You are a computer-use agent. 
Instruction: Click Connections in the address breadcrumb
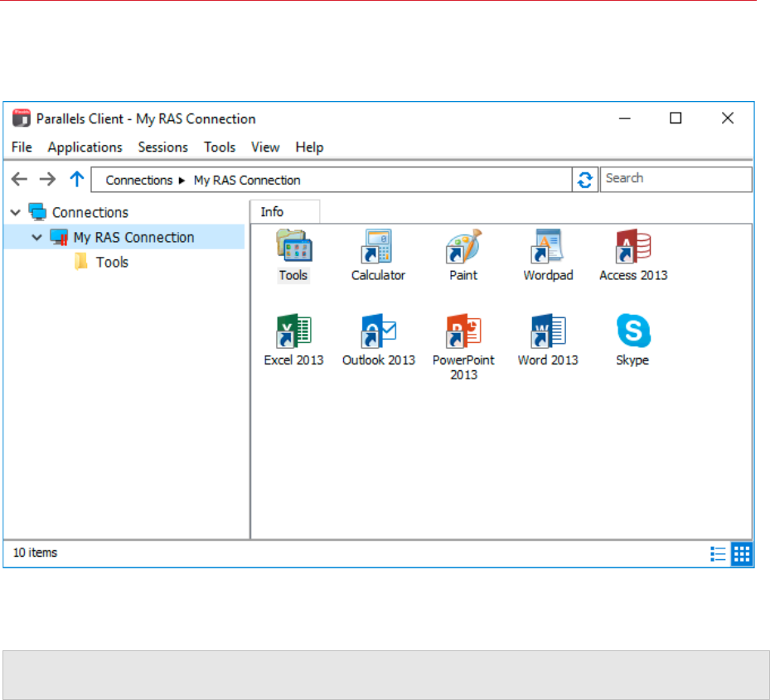(x=139, y=180)
